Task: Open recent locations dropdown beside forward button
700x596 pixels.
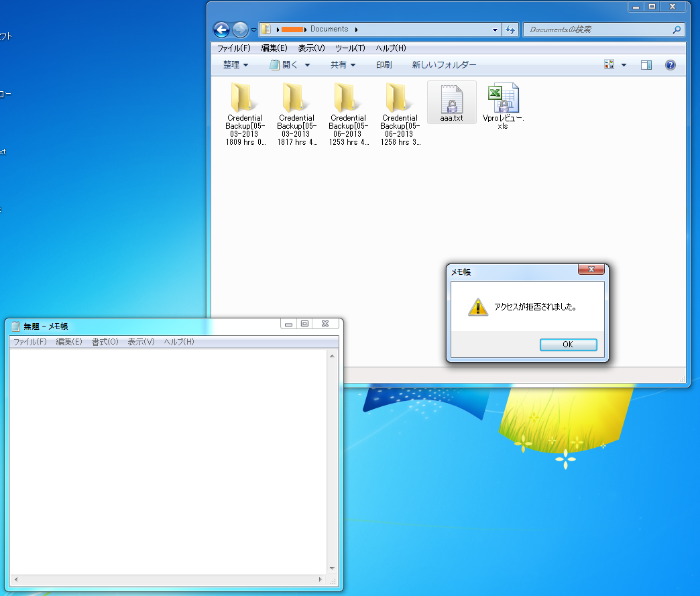Action: 253,30
